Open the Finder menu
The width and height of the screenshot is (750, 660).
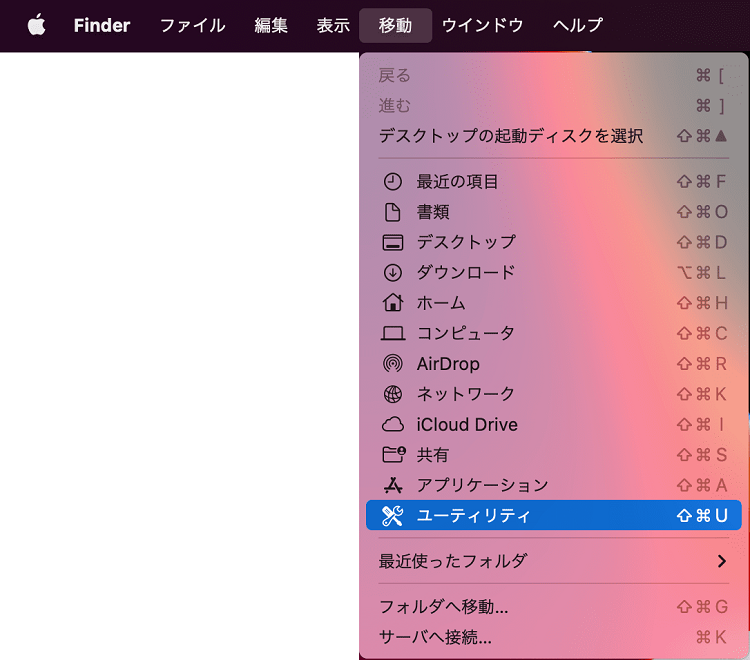(x=102, y=25)
